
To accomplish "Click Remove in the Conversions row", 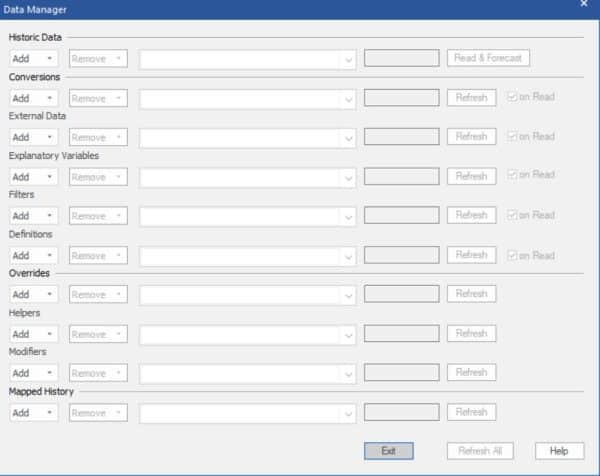I will tap(98, 98).
